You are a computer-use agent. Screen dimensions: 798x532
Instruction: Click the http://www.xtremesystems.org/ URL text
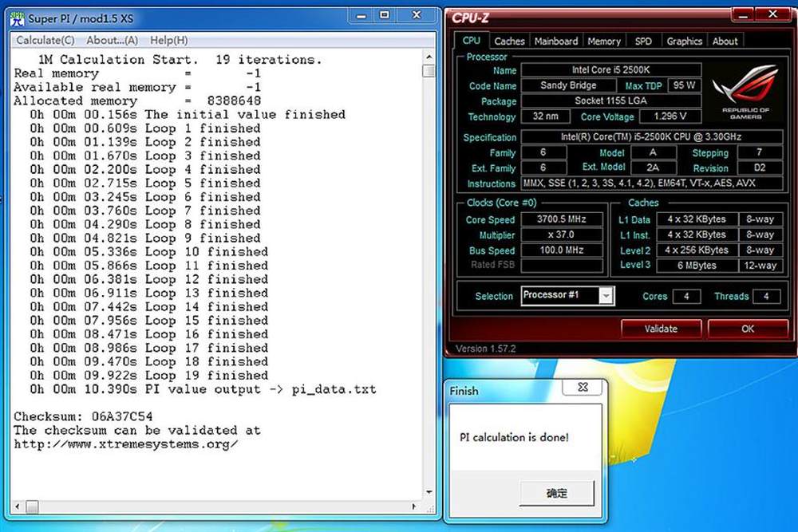tap(126, 444)
